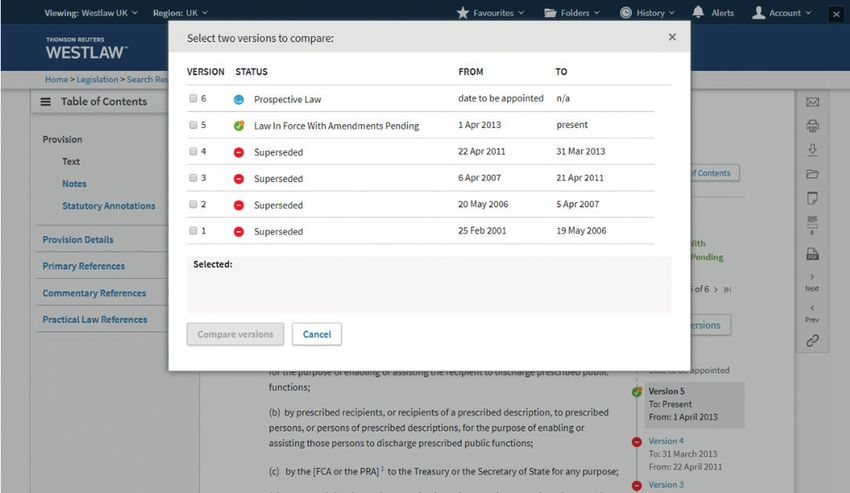Go to Commentary References section
Image resolution: width=850 pixels, height=493 pixels.
pos(94,293)
